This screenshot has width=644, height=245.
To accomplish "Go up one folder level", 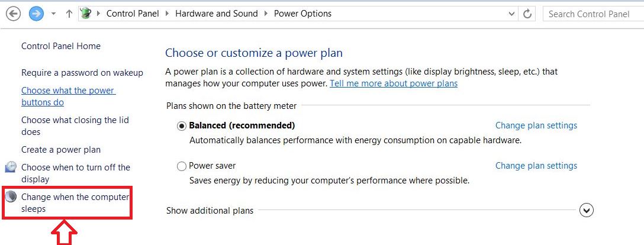I will point(69,14).
